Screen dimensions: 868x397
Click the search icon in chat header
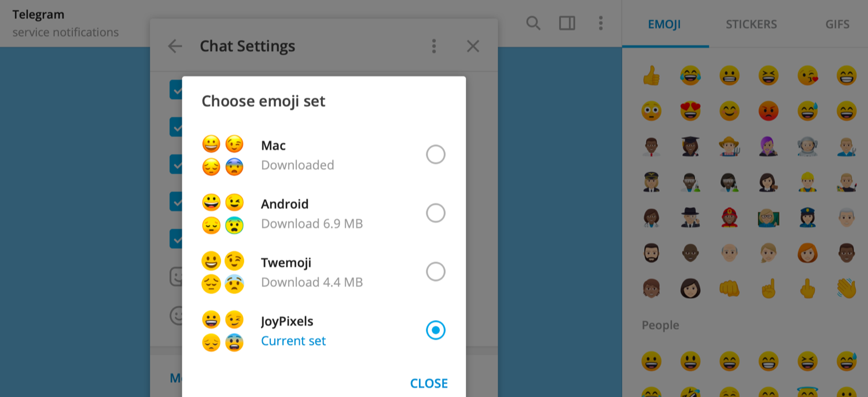(533, 23)
